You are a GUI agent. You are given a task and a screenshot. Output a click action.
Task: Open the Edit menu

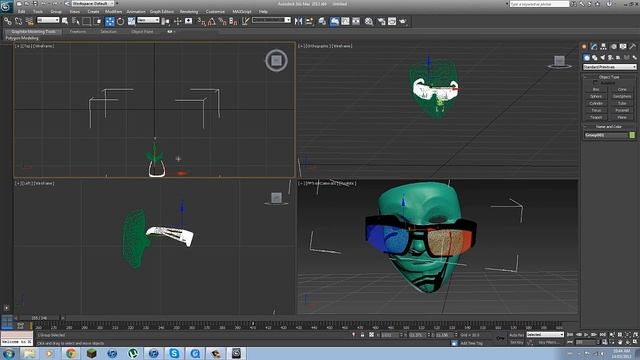click(21, 11)
